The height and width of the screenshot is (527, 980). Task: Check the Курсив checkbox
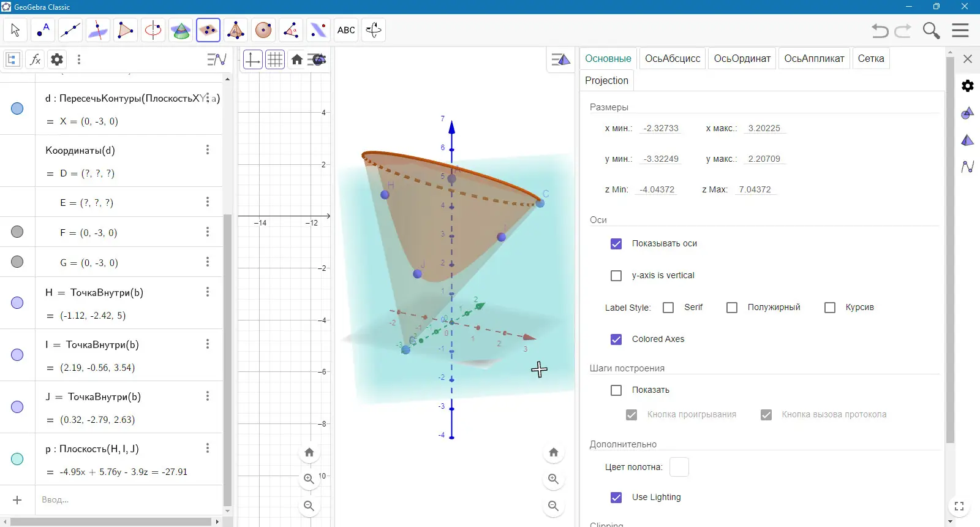[x=830, y=308]
